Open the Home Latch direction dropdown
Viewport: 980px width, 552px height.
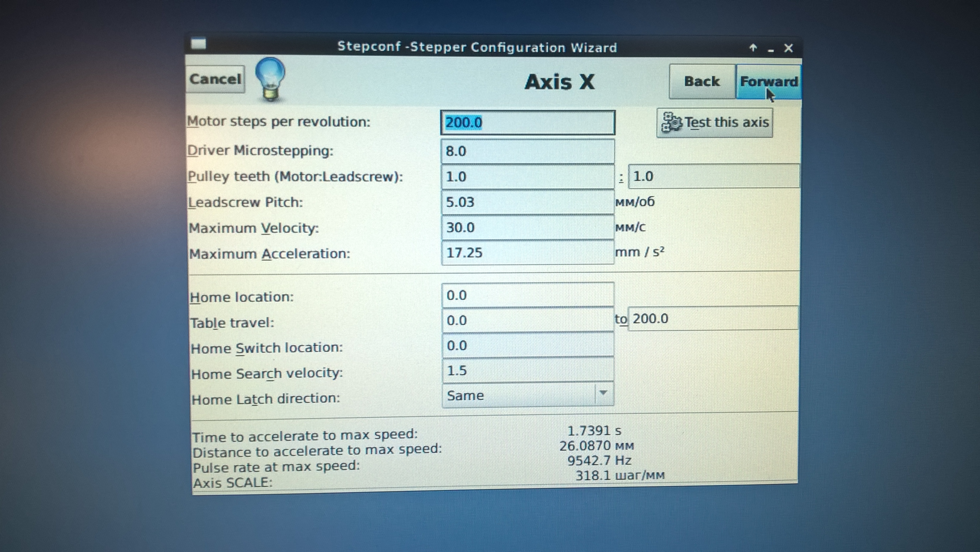527,395
